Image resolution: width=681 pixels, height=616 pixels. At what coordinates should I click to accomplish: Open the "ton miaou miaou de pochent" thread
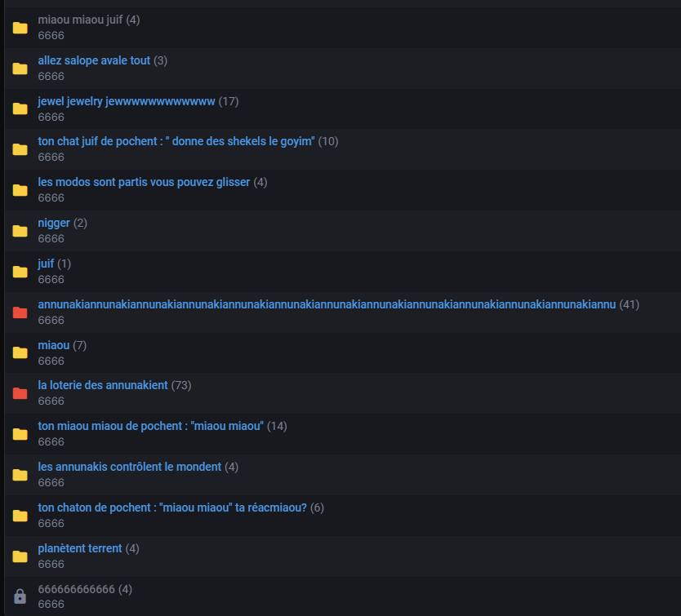pos(151,426)
